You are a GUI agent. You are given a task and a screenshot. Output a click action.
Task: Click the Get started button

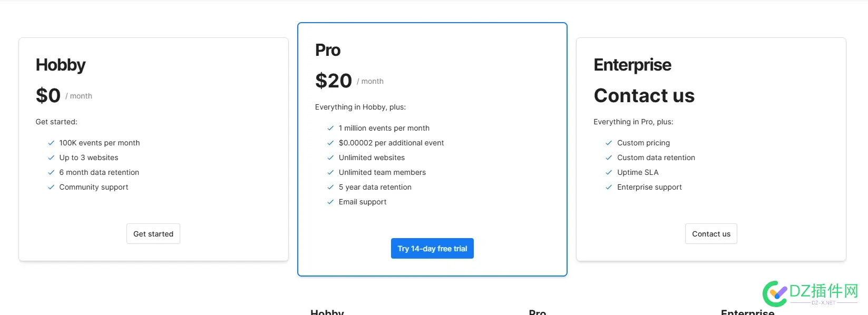click(x=153, y=234)
